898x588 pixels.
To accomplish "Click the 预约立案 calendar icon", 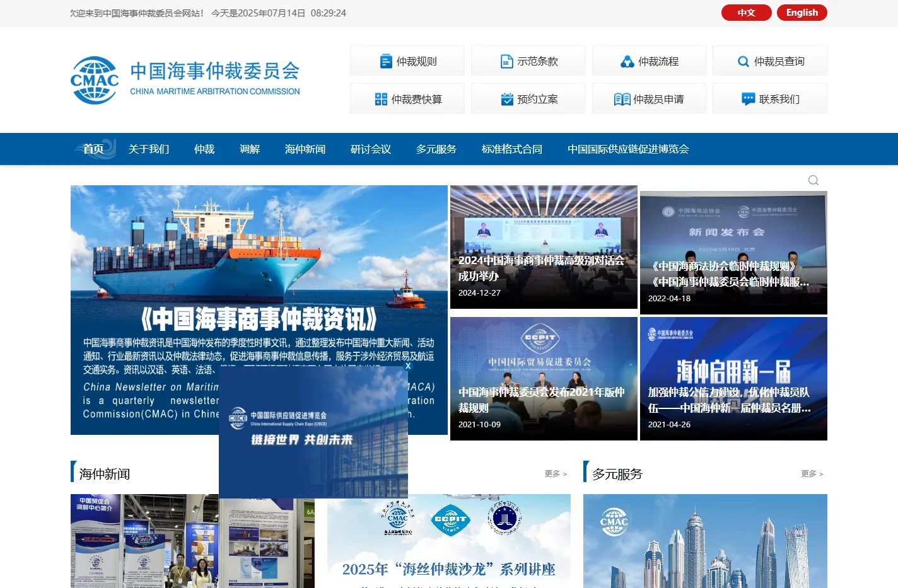I will pos(507,99).
